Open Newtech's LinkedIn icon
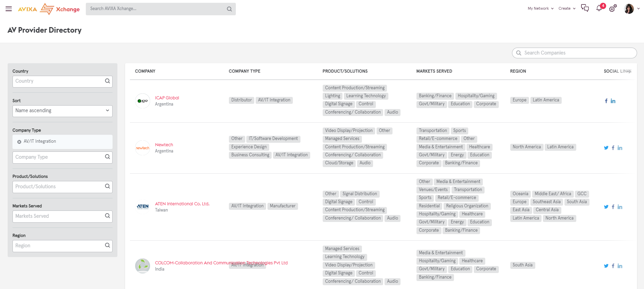 (x=620, y=148)
